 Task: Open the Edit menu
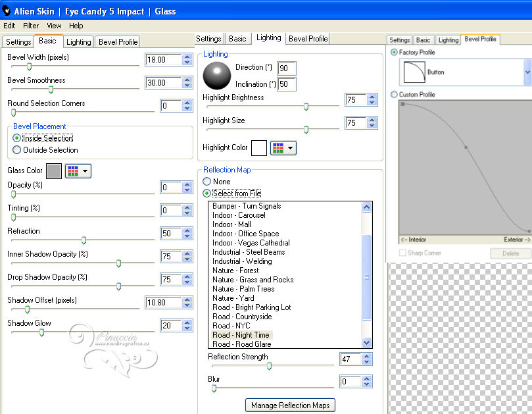click(9, 26)
